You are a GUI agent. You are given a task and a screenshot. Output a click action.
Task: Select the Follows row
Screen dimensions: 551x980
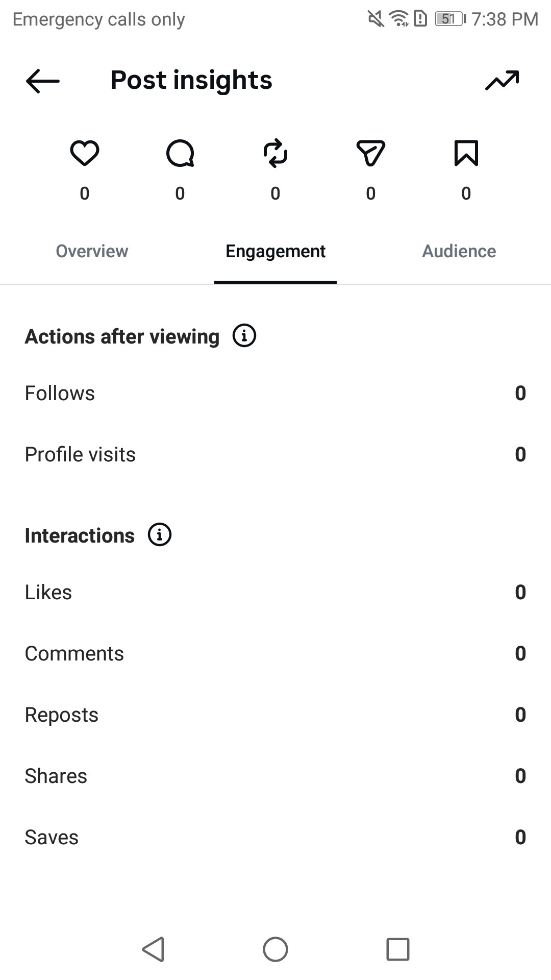275,393
